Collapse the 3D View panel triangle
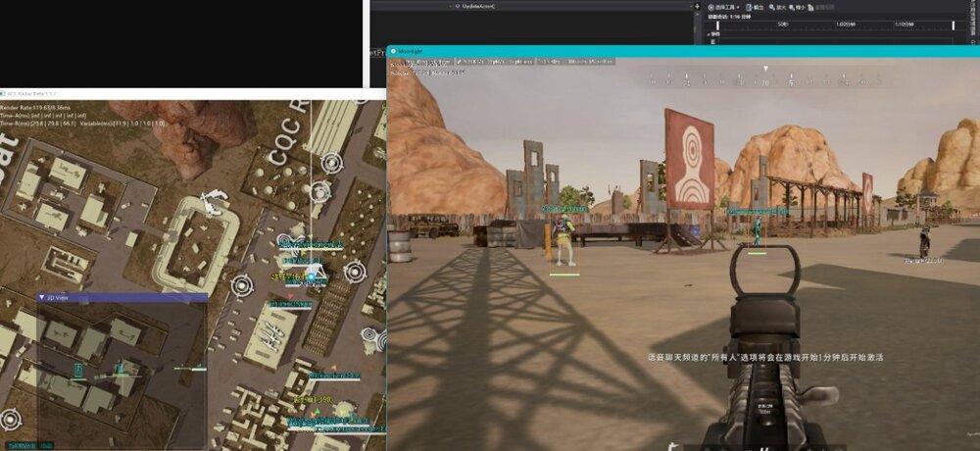Screen dimensions: 980x451 click(x=42, y=298)
